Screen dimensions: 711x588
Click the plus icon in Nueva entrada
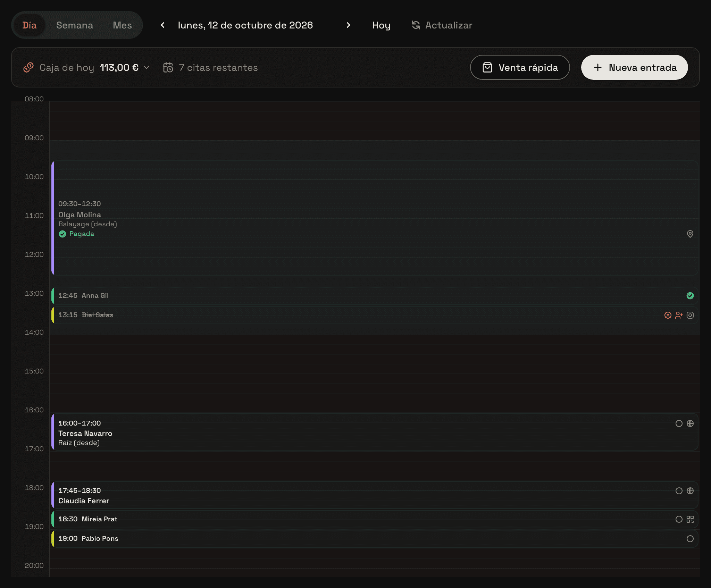pos(598,67)
